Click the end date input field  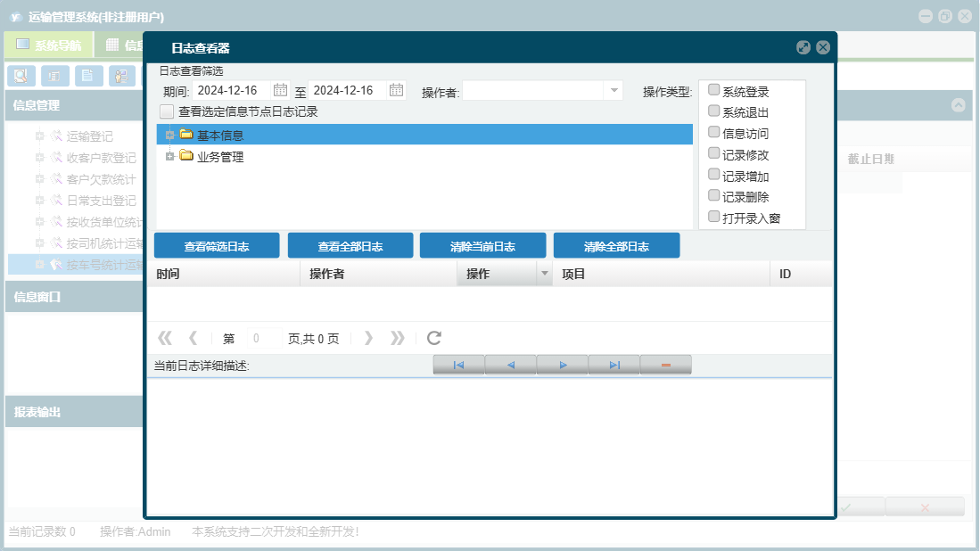pyautogui.click(x=348, y=91)
